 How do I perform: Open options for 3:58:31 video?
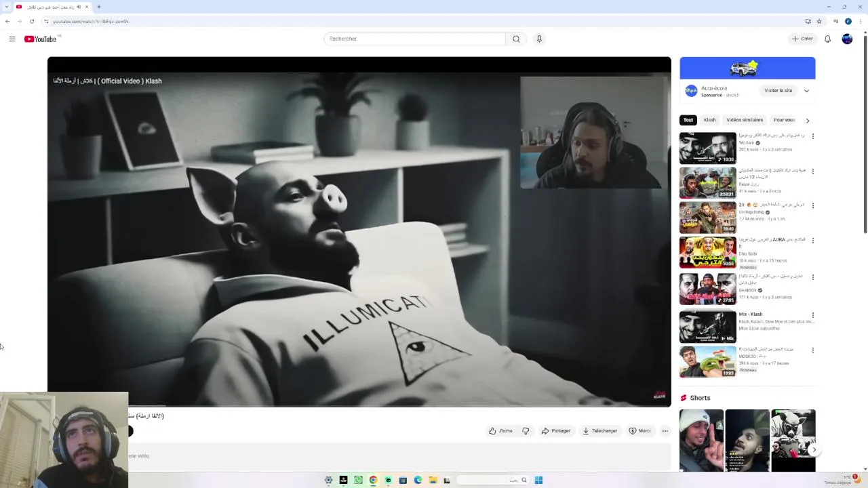(812, 171)
